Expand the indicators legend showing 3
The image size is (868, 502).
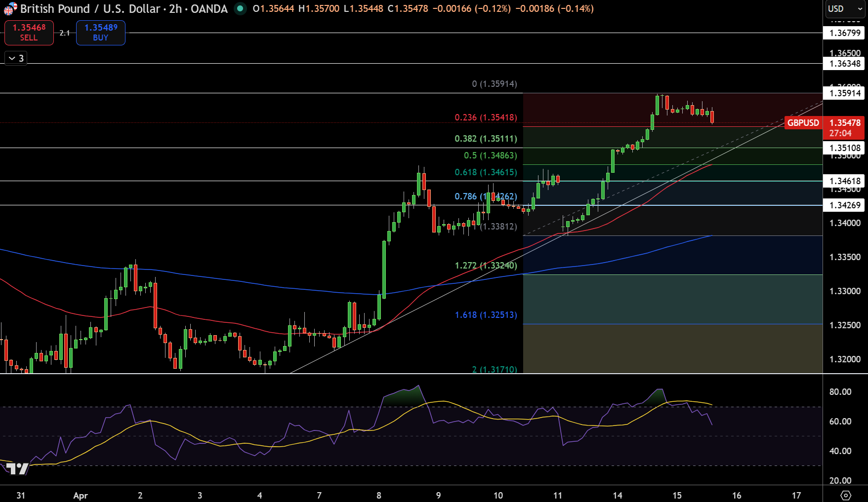pos(16,58)
